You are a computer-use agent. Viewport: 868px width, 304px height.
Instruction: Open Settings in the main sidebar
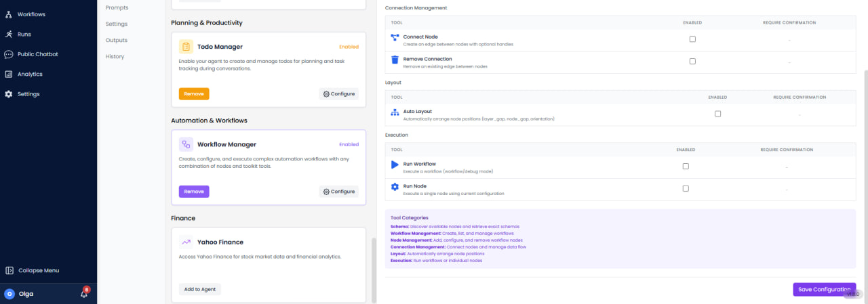28,94
